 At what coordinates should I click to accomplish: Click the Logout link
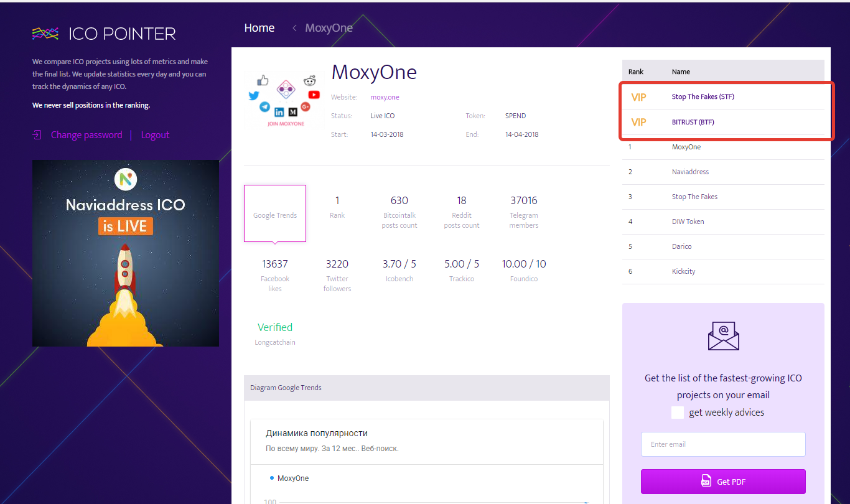(155, 134)
